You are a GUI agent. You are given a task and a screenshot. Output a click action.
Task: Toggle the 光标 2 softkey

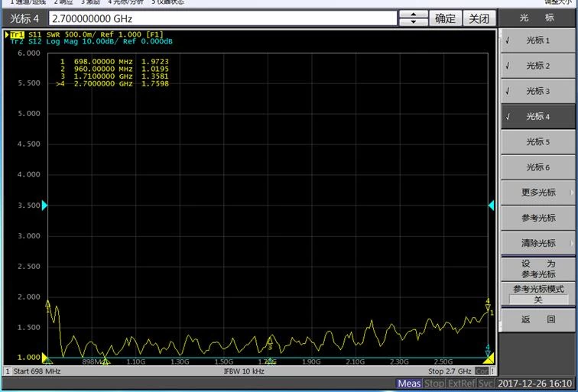[537, 66]
